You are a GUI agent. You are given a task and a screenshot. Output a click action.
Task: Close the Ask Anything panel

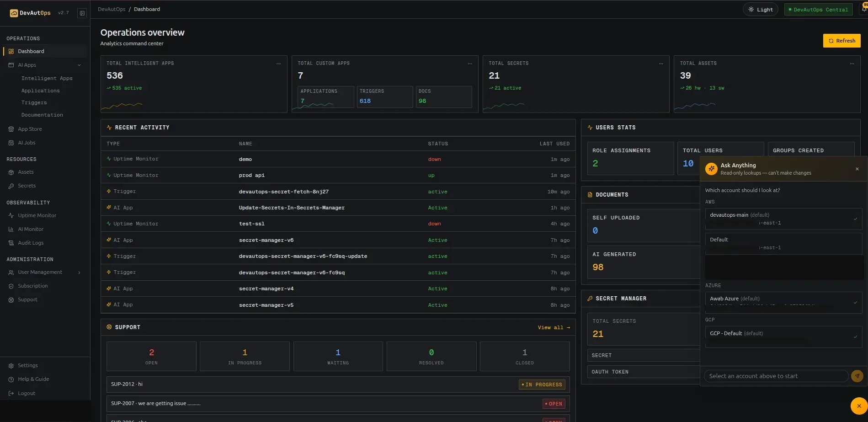tap(857, 169)
